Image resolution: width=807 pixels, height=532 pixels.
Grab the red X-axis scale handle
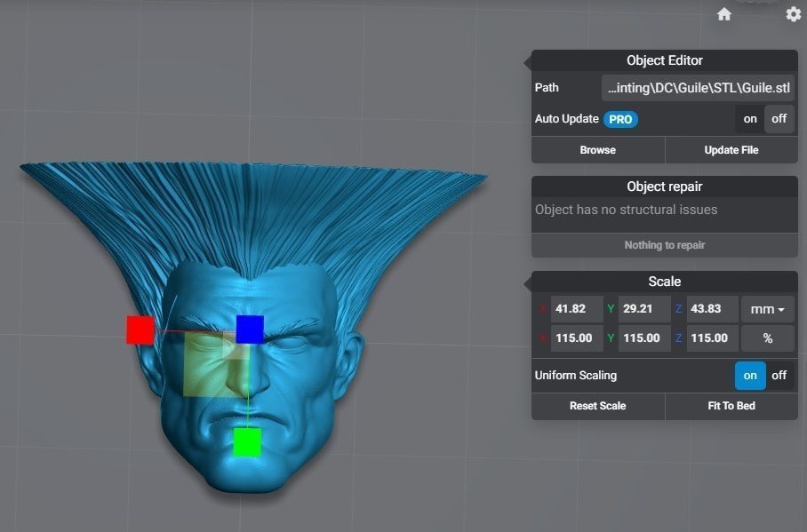(140, 330)
